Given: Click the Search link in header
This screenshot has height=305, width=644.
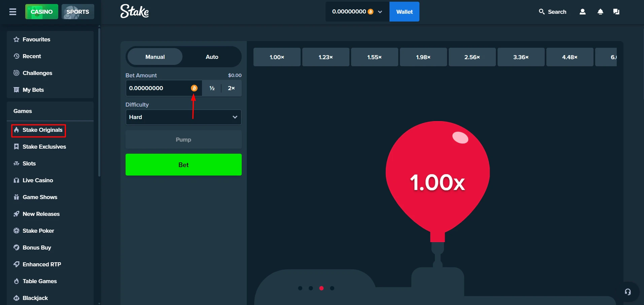Looking at the screenshot, I should tap(552, 12).
